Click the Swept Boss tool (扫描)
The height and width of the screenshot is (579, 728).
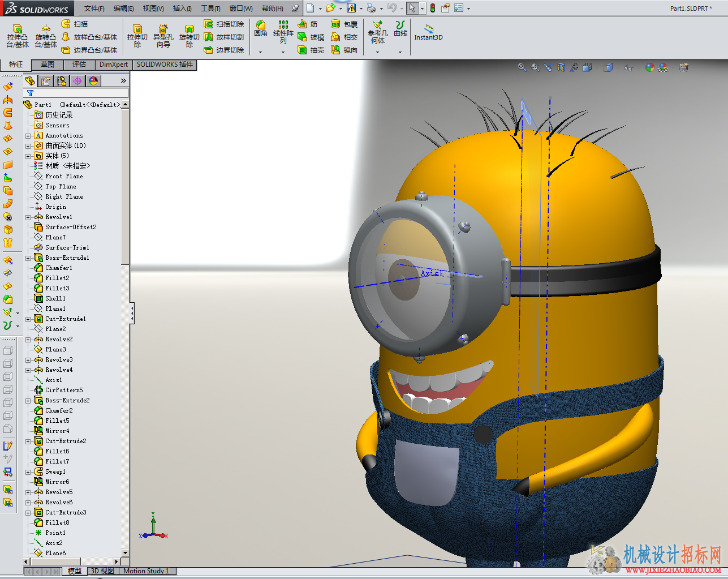(x=74, y=24)
